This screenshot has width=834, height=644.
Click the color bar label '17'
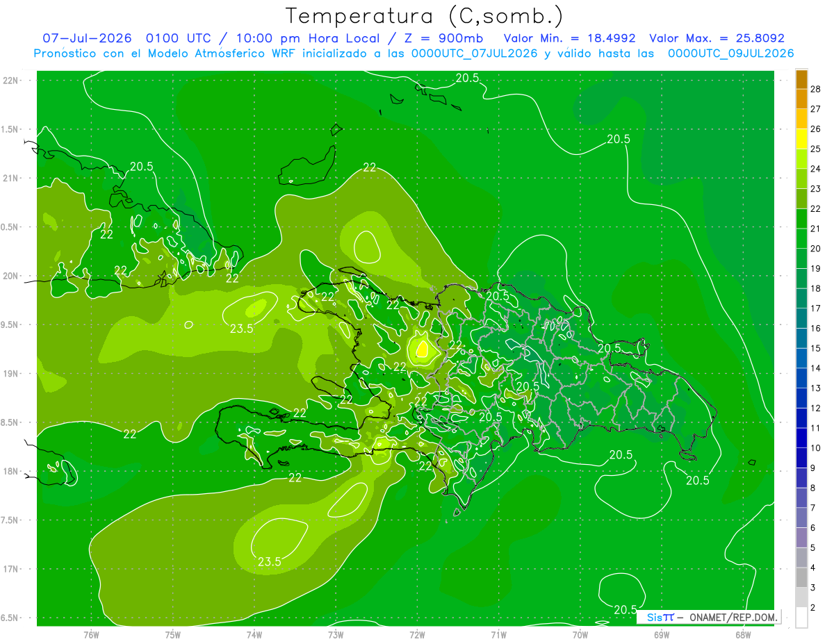tap(816, 308)
